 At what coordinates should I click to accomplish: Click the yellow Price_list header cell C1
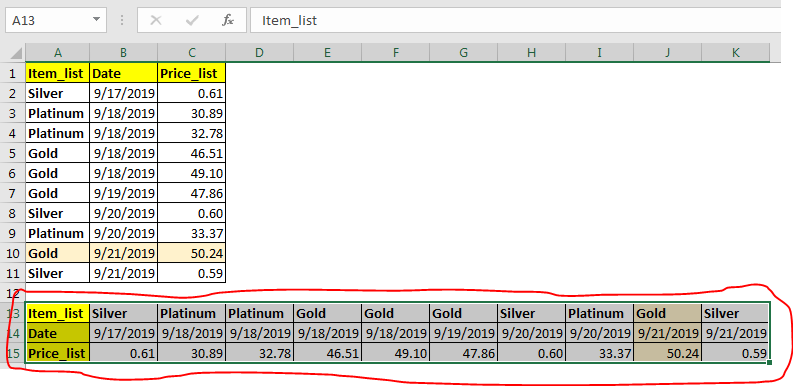(x=192, y=73)
